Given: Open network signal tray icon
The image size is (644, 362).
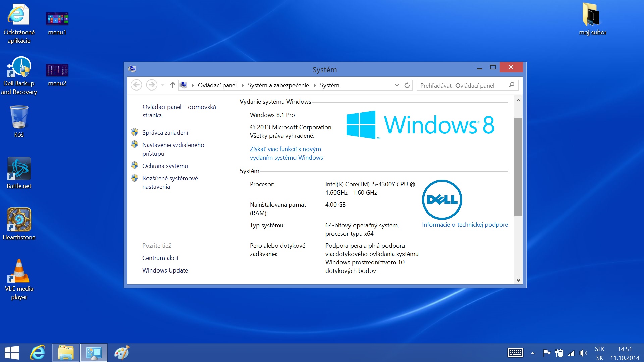Looking at the screenshot, I should 571,353.
